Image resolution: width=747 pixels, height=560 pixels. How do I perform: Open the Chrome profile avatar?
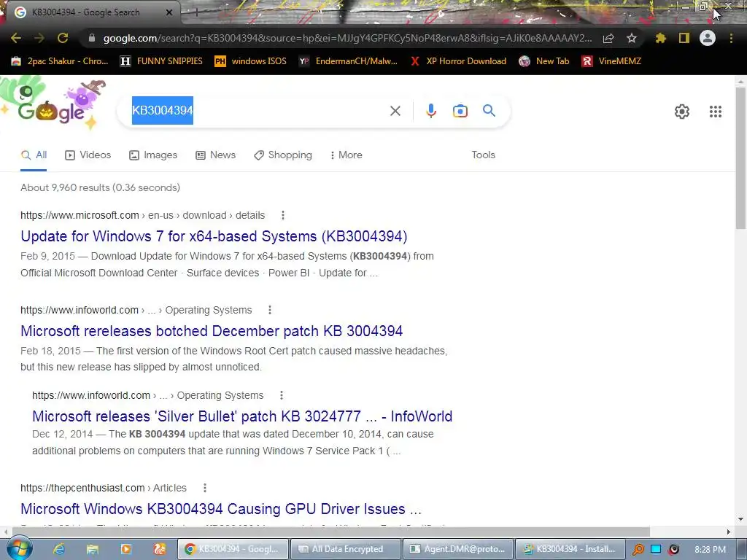(x=708, y=38)
